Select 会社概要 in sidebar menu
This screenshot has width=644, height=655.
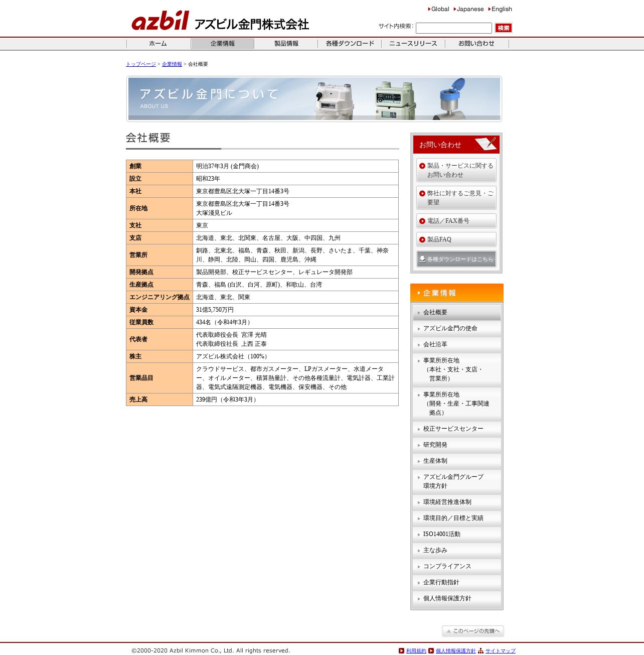pos(457,312)
